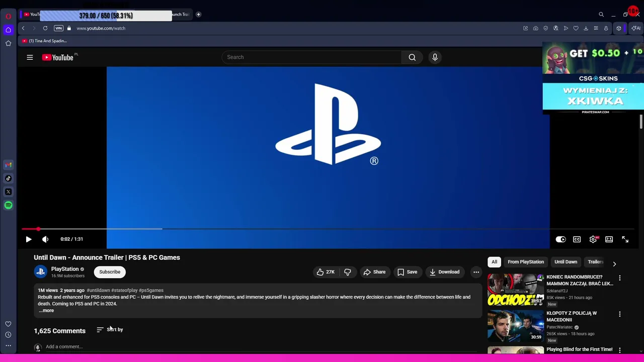Seek on the video progress bar

(328, 229)
